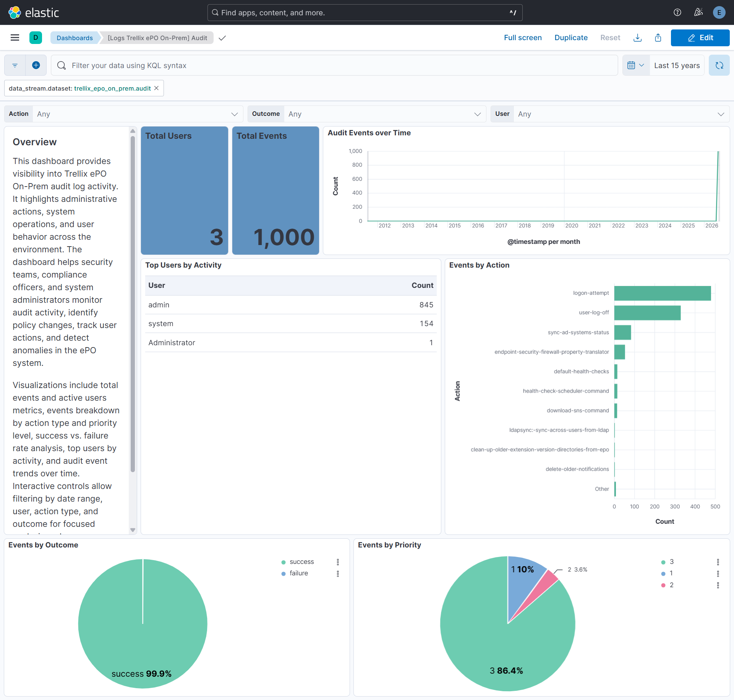
Task: Click the share dashboard icon
Action: (x=658, y=37)
